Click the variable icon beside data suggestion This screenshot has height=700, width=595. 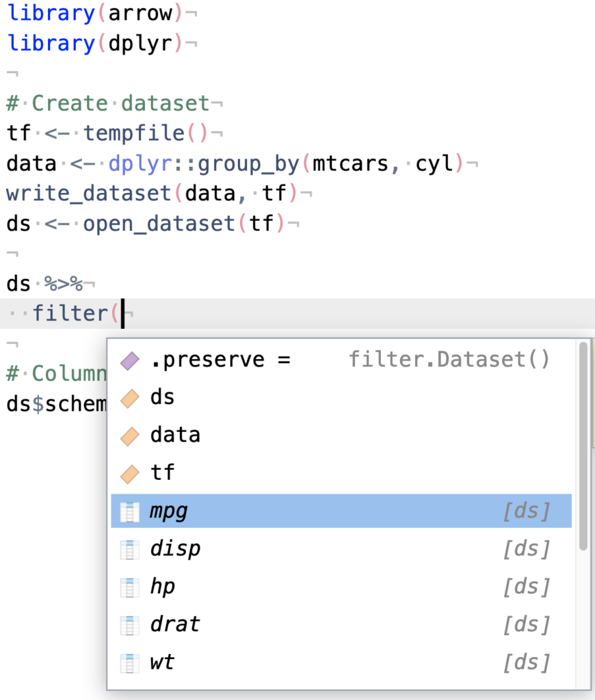click(x=129, y=435)
